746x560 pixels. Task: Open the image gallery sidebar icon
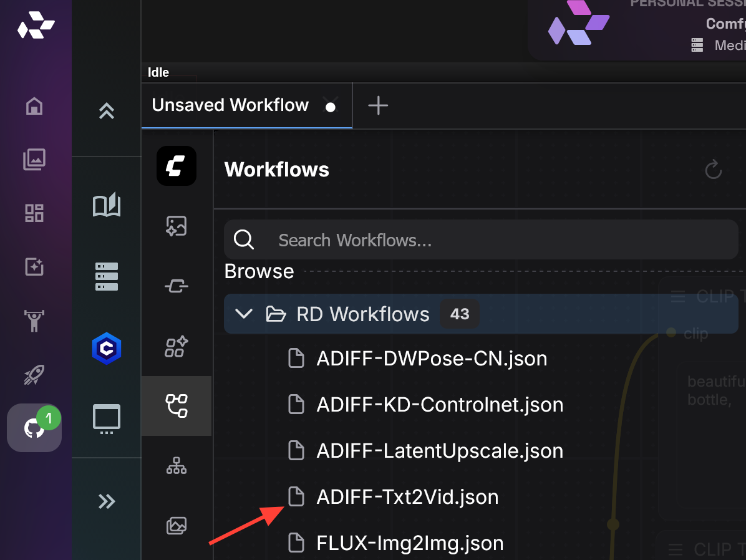coord(34,160)
